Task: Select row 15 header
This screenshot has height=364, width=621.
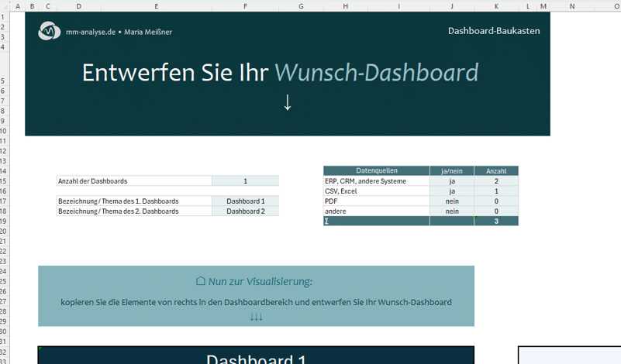Action: 4,180
